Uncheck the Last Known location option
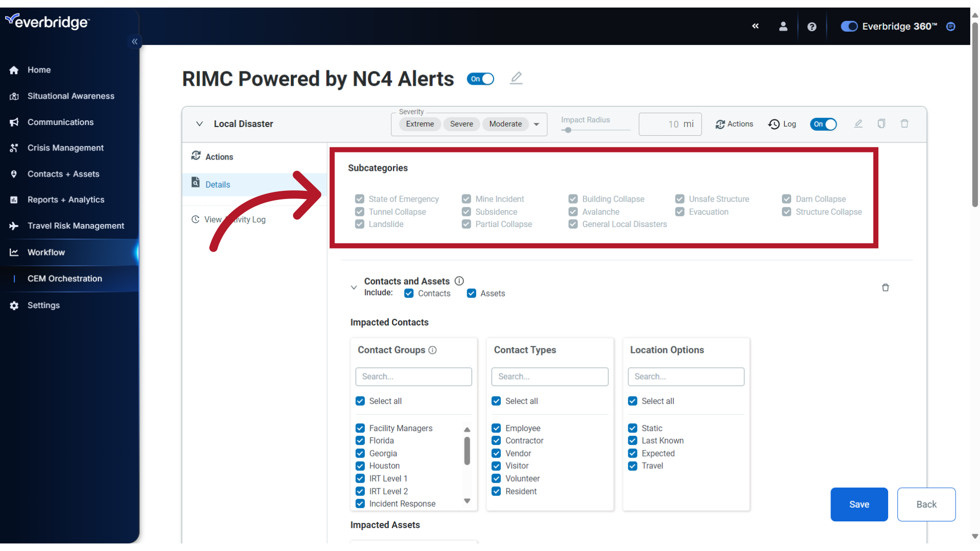The height and width of the screenshot is (551, 980). (x=632, y=441)
